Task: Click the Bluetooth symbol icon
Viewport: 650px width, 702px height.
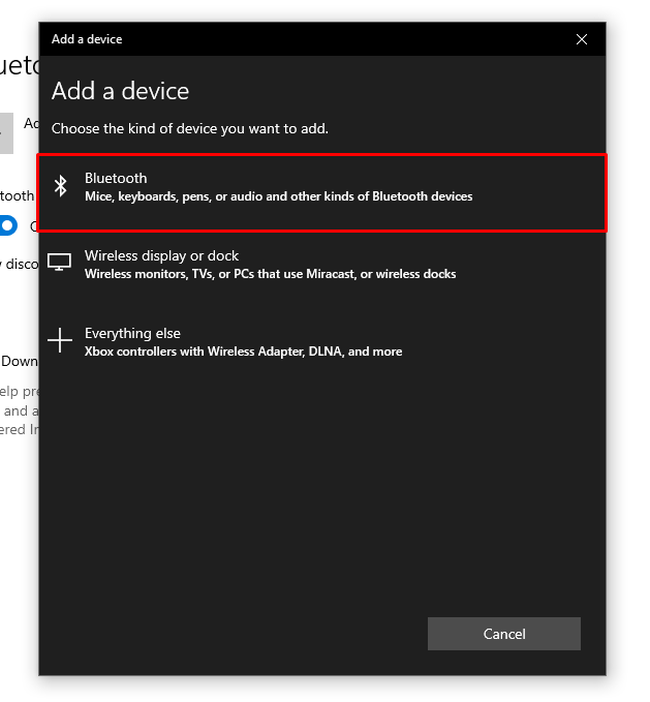Action: pyautogui.click(x=61, y=186)
